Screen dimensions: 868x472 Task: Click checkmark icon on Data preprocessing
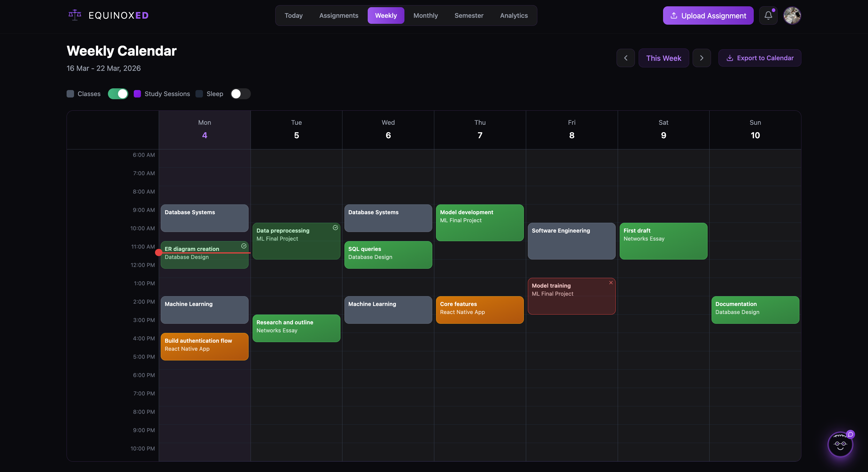[335, 228]
